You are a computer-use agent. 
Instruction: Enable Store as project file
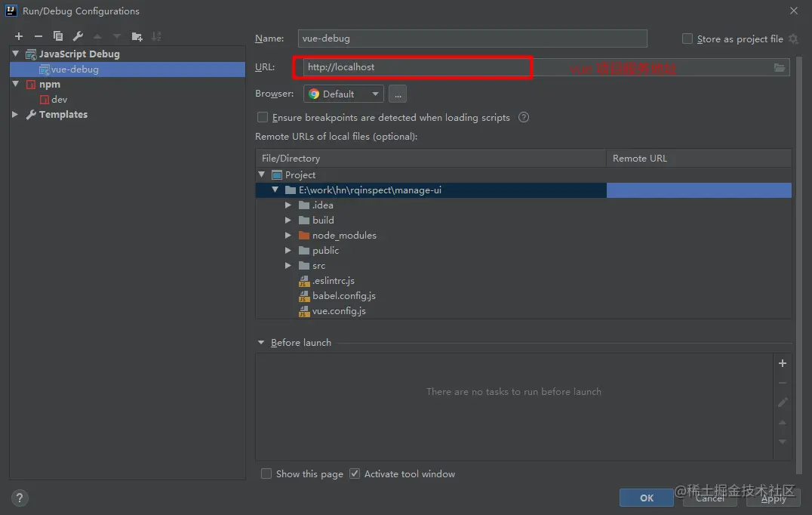pyautogui.click(x=687, y=39)
